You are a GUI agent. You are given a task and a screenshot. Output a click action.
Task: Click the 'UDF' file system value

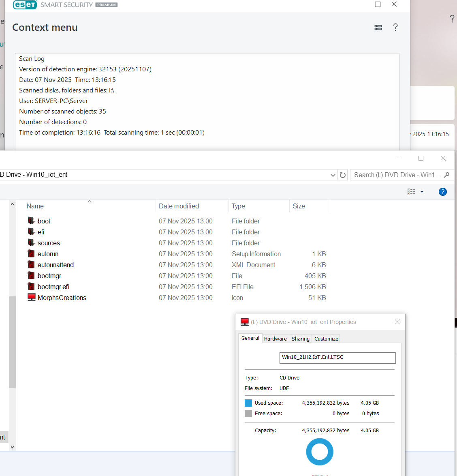pyautogui.click(x=284, y=388)
